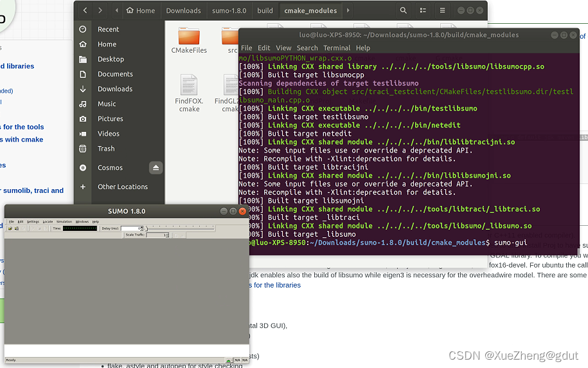Open the SUMO Locate menu
588x368 pixels.
tap(48, 221)
